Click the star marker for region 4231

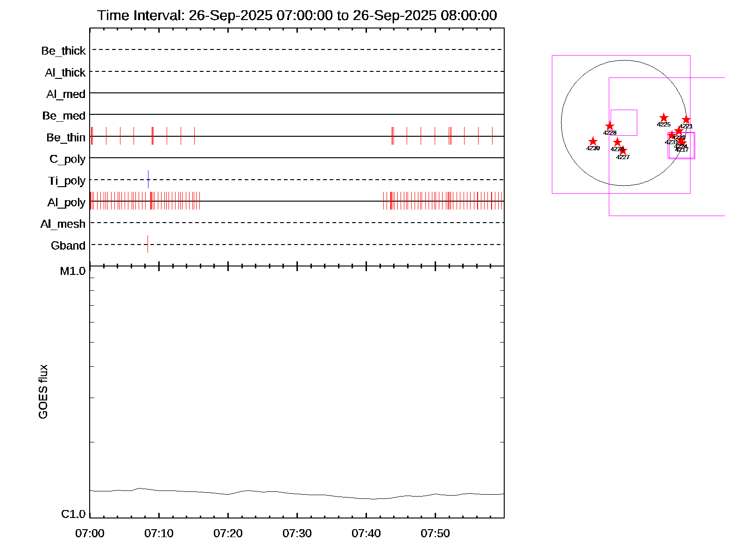pyautogui.click(x=671, y=136)
